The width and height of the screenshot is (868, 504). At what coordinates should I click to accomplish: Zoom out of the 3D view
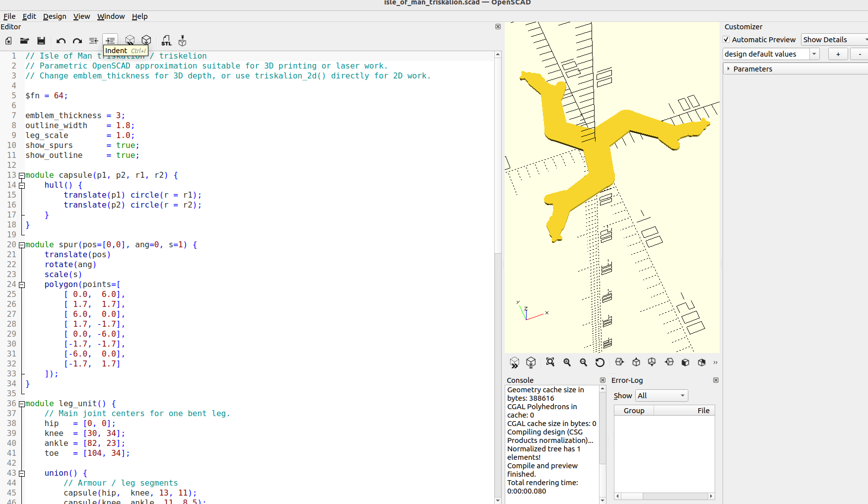tap(584, 362)
